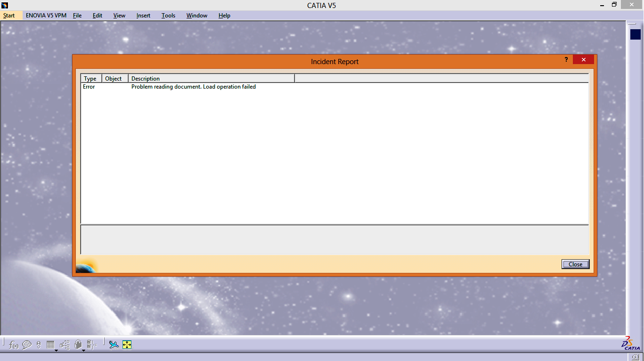Open the Tools menu
This screenshot has width=644, height=361.
coord(168,16)
